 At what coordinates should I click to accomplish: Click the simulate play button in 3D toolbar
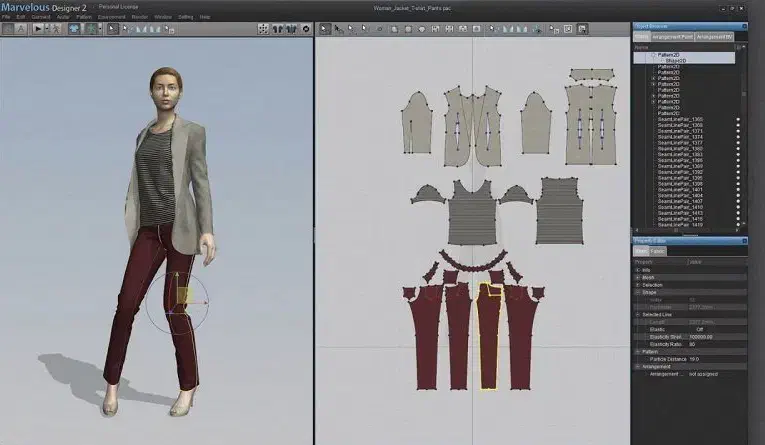click(38, 29)
